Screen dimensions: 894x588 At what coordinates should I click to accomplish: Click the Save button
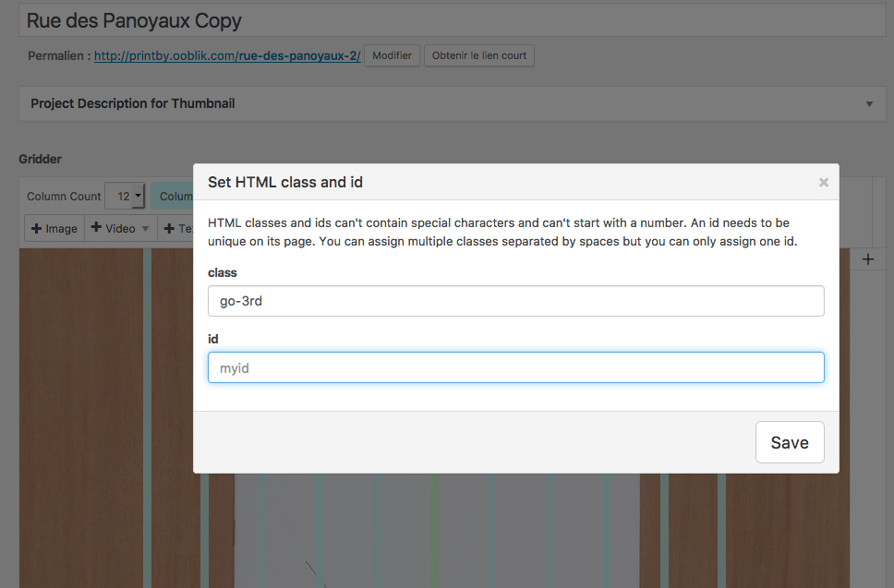click(789, 442)
